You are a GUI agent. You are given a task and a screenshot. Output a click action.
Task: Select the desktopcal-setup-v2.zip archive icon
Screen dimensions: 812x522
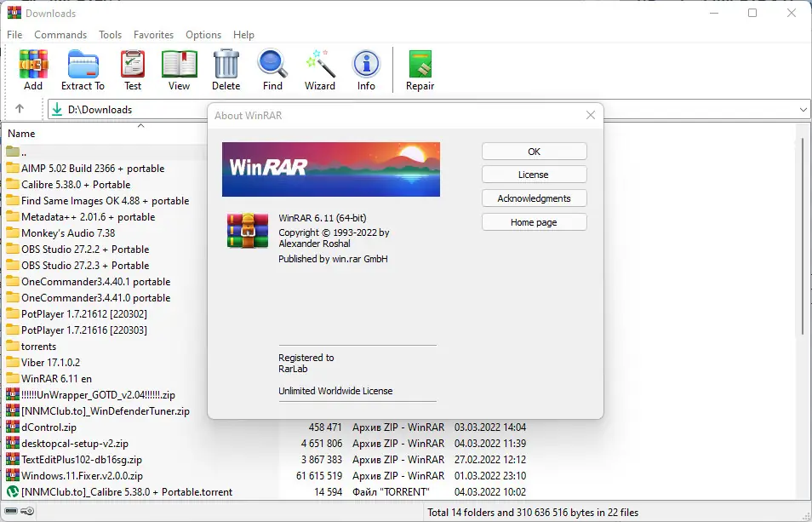(13, 444)
